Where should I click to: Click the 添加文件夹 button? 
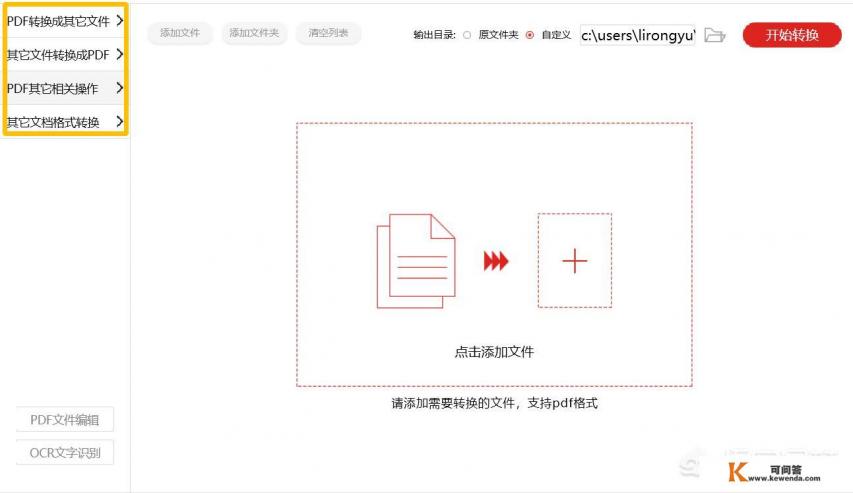pyautogui.click(x=254, y=33)
